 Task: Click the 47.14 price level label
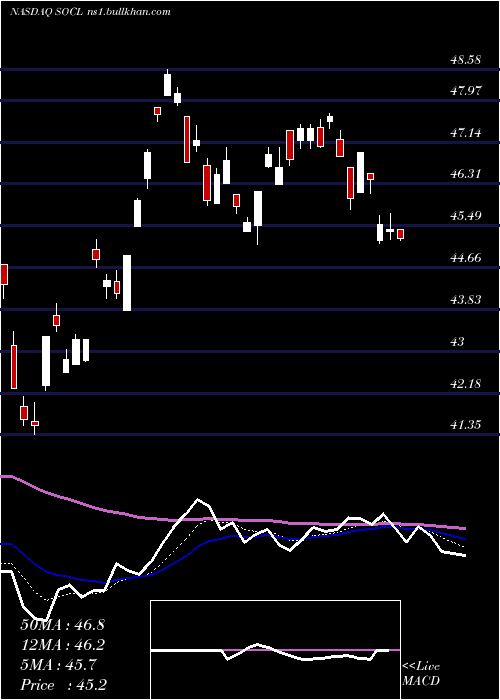(466, 133)
